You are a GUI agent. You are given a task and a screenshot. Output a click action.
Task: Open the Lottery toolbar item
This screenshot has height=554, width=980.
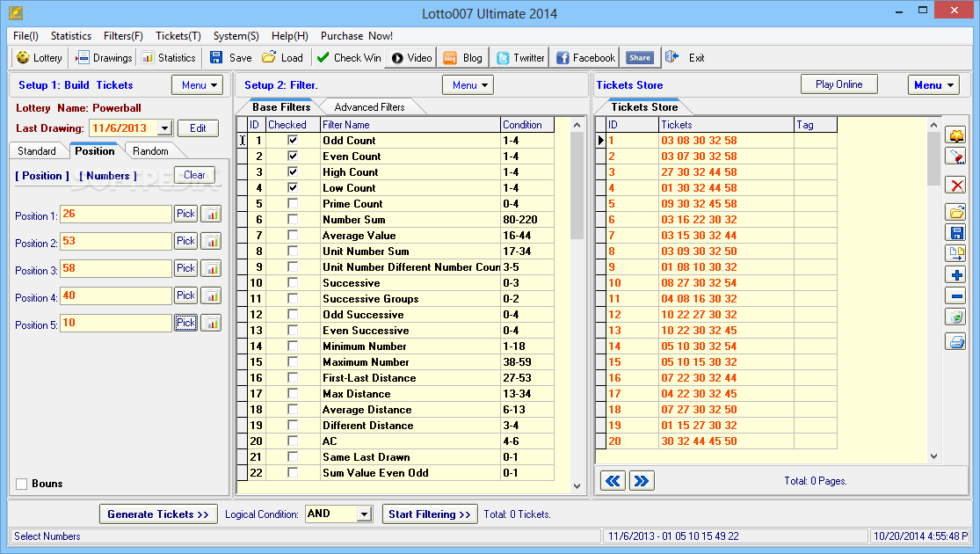pyautogui.click(x=40, y=57)
